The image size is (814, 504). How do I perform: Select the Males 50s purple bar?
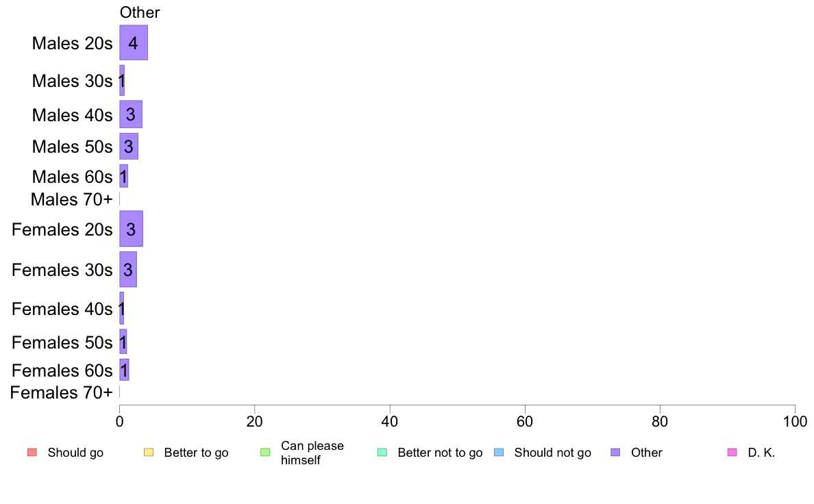click(x=129, y=147)
